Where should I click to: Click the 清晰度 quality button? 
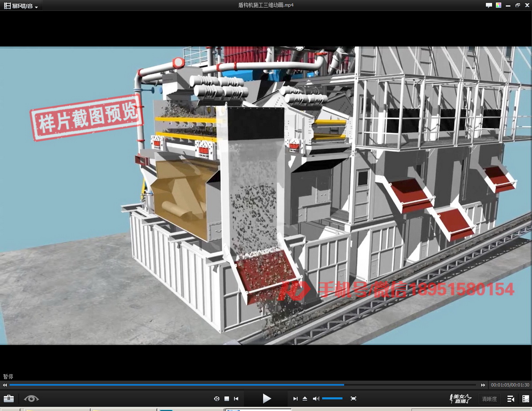tap(489, 399)
